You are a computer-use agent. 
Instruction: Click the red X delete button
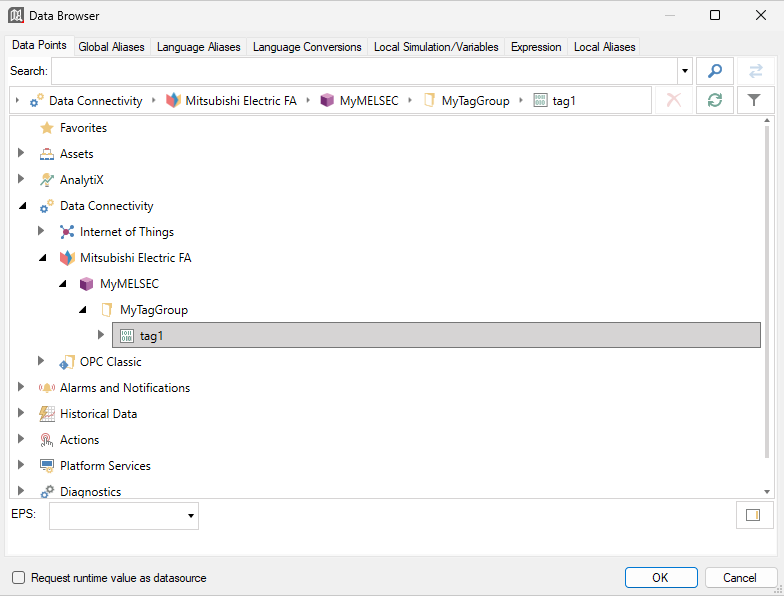pyautogui.click(x=674, y=100)
